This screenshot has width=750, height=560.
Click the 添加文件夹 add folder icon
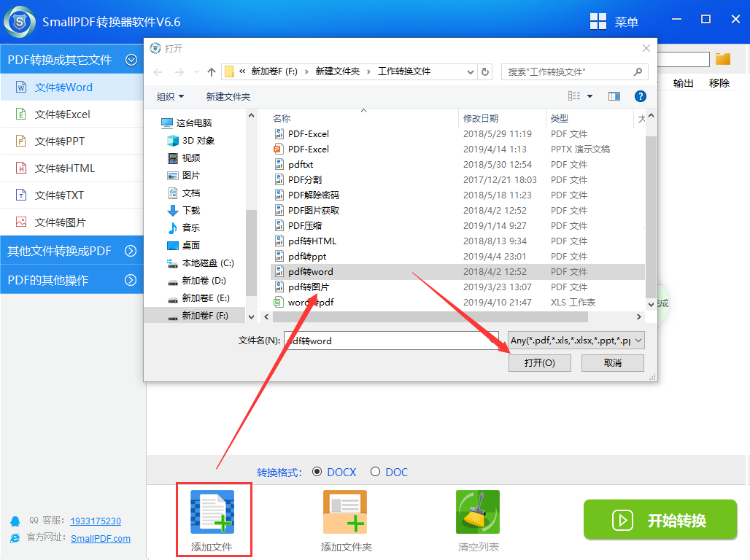coord(345,512)
